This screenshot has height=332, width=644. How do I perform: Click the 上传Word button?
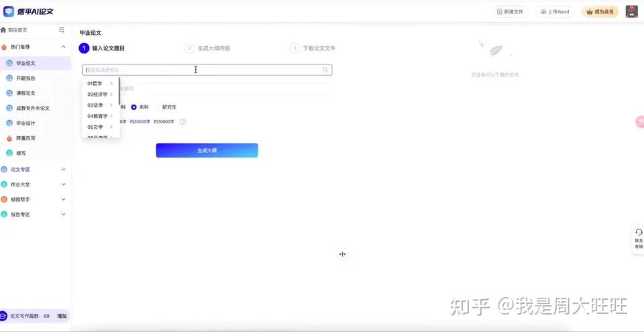pos(555,12)
